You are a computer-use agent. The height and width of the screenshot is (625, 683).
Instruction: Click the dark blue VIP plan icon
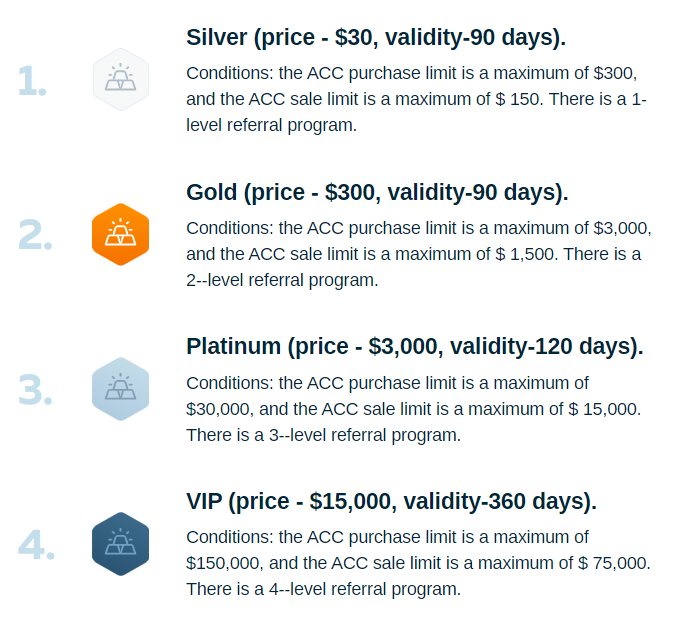(x=120, y=544)
